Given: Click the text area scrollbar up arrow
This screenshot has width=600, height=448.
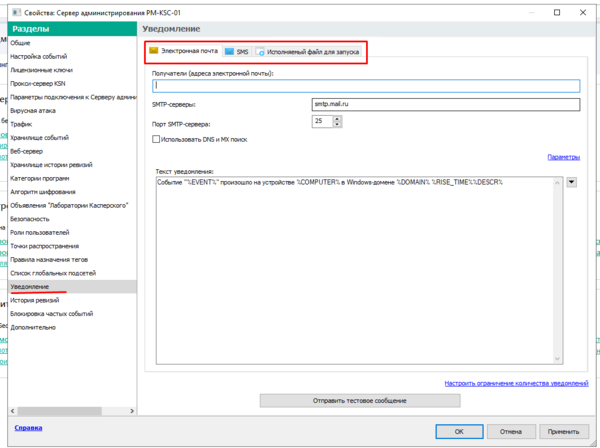Looking at the screenshot, I should pyautogui.click(x=557, y=183).
